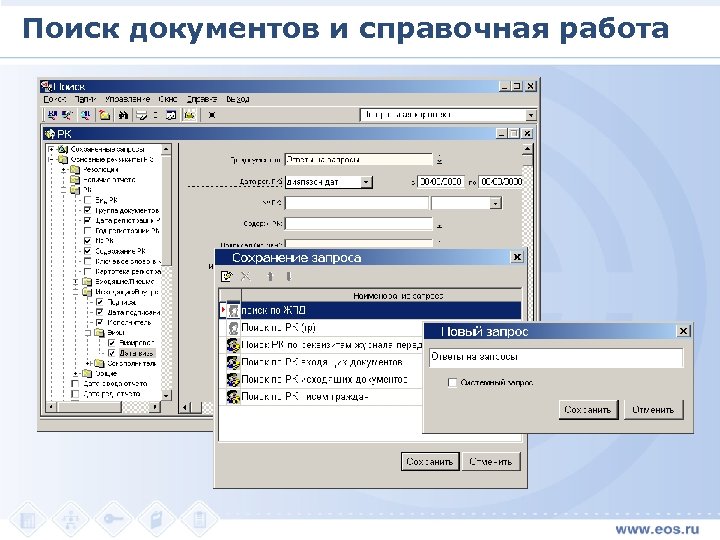Uncheck the Исполнитель checkbox
This screenshot has width=720, height=540.
click(x=100, y=322)
